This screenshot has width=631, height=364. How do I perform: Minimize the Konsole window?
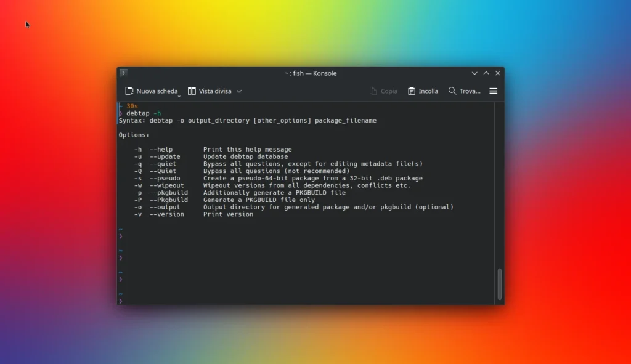[474, 73]
